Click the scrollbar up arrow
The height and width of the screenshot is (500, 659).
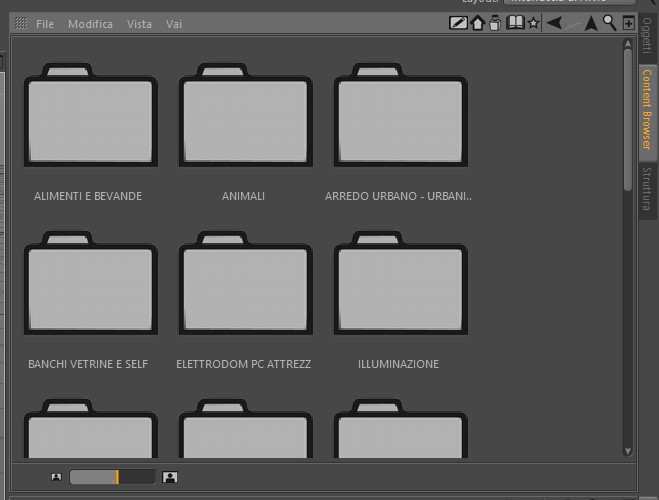click(628, 43)
